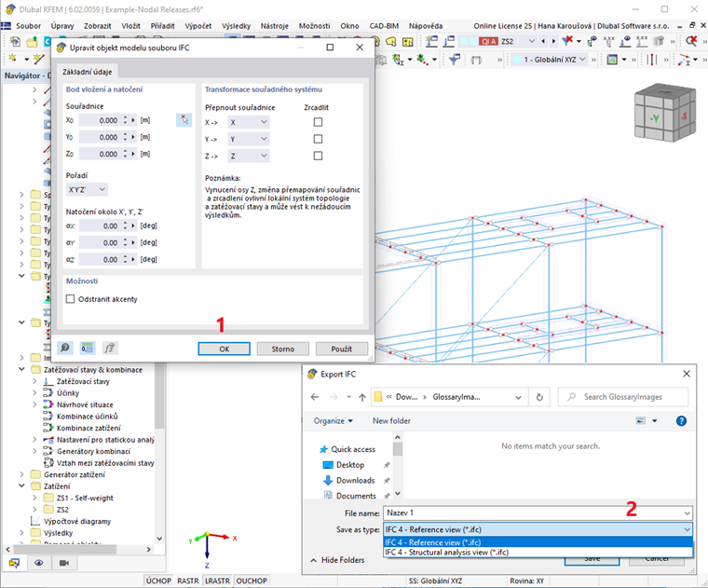The width and height of the screenshot is (708, 588).
Task: Click the Storno button
Action: tap(282, 349)
